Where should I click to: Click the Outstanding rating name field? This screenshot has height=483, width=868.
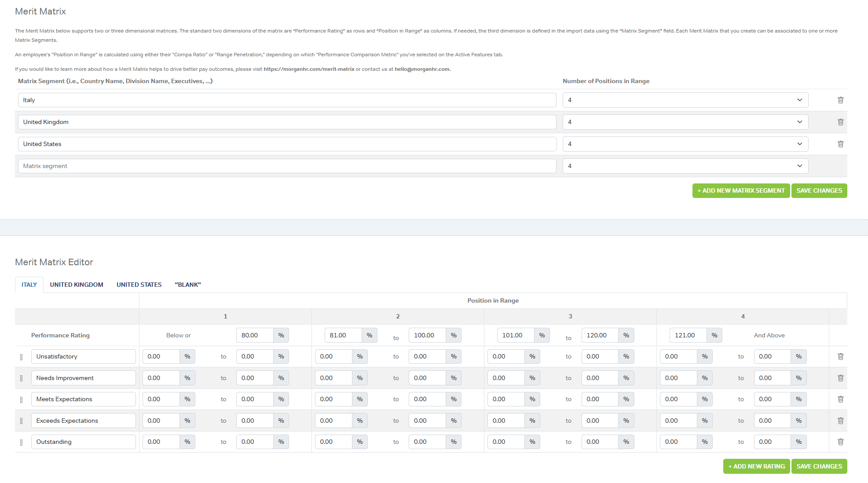tap(83, 442)
